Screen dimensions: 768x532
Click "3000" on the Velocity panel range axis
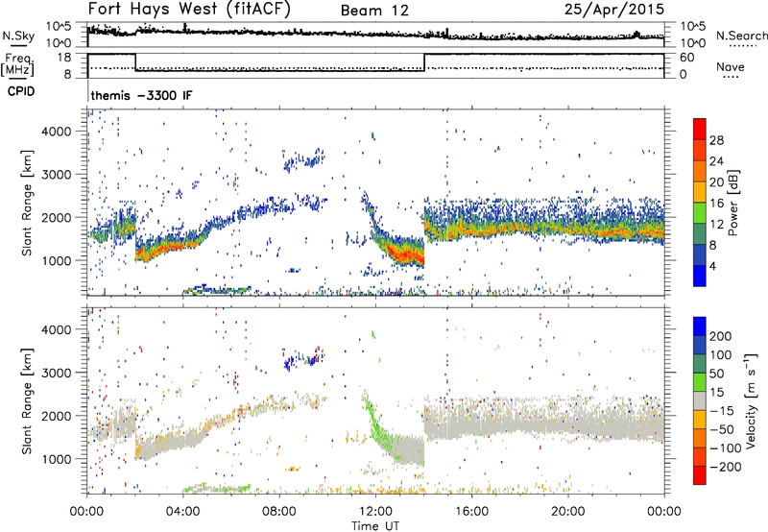click(56, 373)
